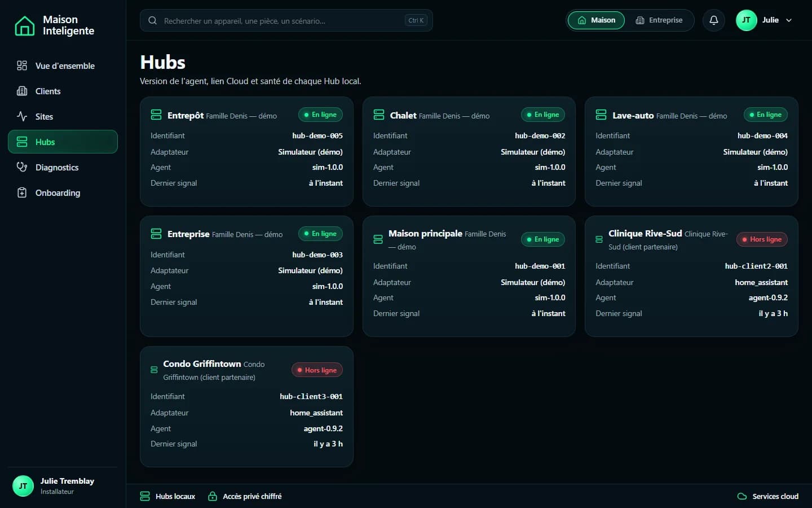The width and height of the screenshot is (812, 508).
Task: Open Diagnostics page
Action: [63, 167]
